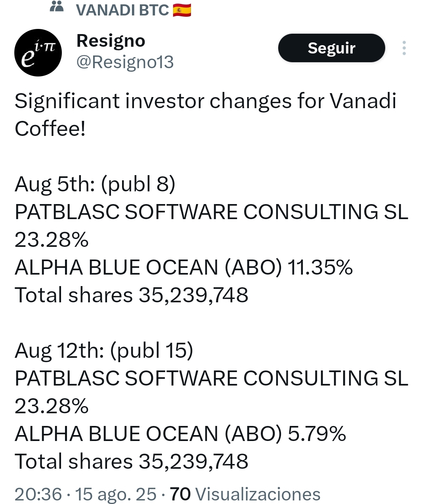The width and height of the screenshot is (428, 504).
Task: Open the VANADI BTC community label
Action: tap(122, 10)
